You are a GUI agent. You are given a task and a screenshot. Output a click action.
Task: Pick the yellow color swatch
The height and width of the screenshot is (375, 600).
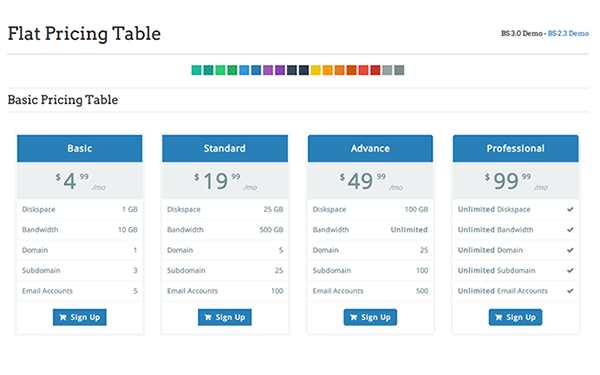point(316,70)
